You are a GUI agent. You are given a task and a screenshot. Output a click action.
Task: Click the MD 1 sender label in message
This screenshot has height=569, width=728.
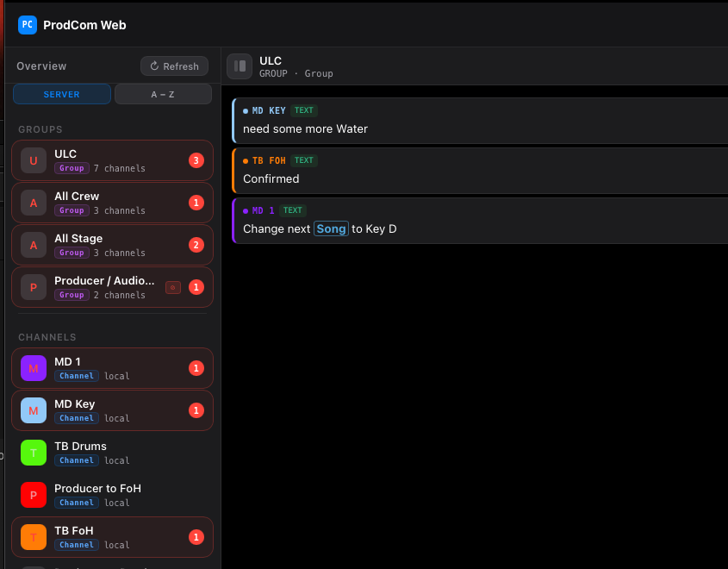click(x=263, y=211)
